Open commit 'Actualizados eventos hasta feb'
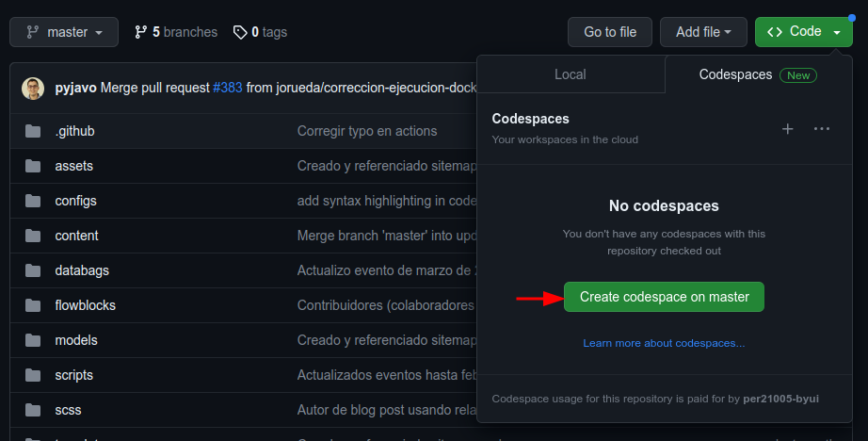This screenshot has height=441, width=868. tap(387, 376)
